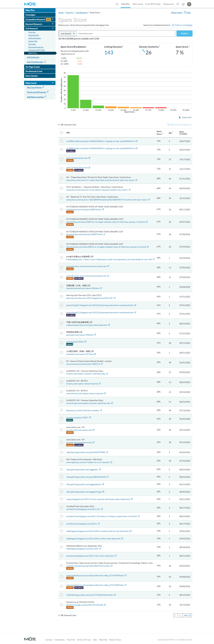Select the ddotomen.co row checkbox
This screenshot has height=644, width=214.
coord(61,410)
